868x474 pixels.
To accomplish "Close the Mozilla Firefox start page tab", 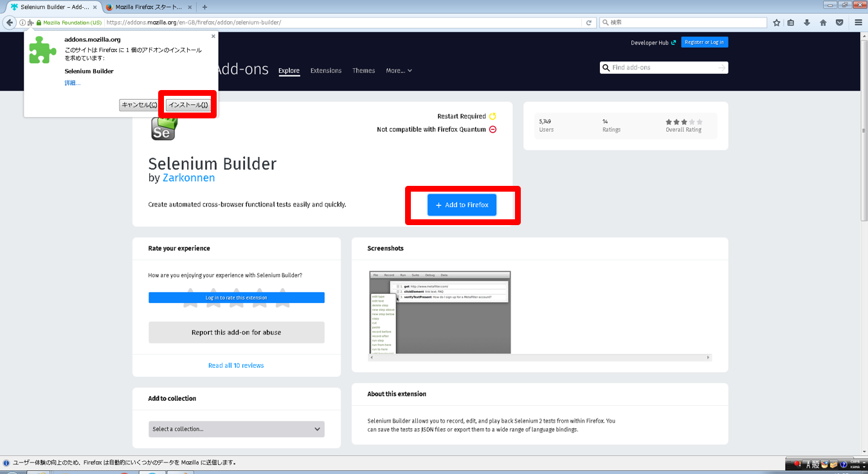I will coord(190,7).
